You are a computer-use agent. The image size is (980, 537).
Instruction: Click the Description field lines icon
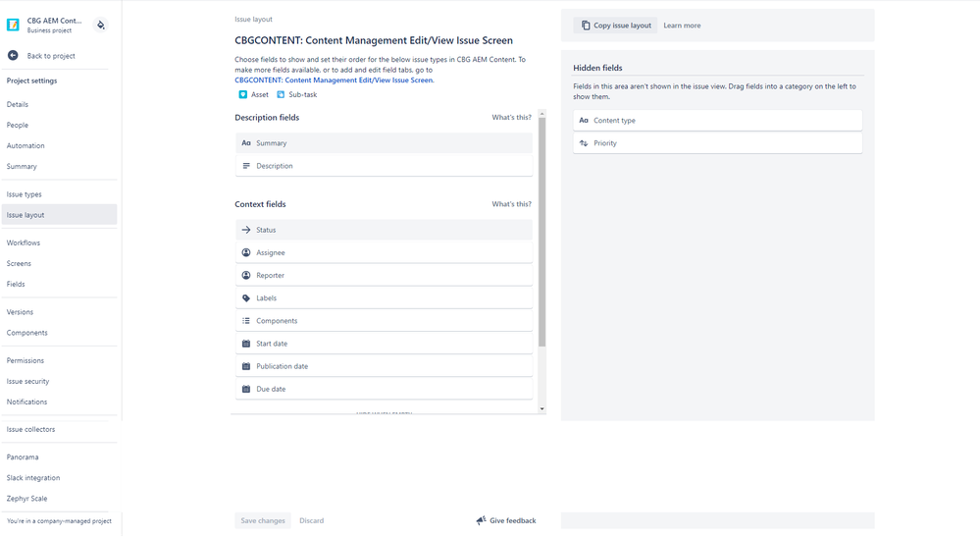pyautogui.click(x=246, y=166)
